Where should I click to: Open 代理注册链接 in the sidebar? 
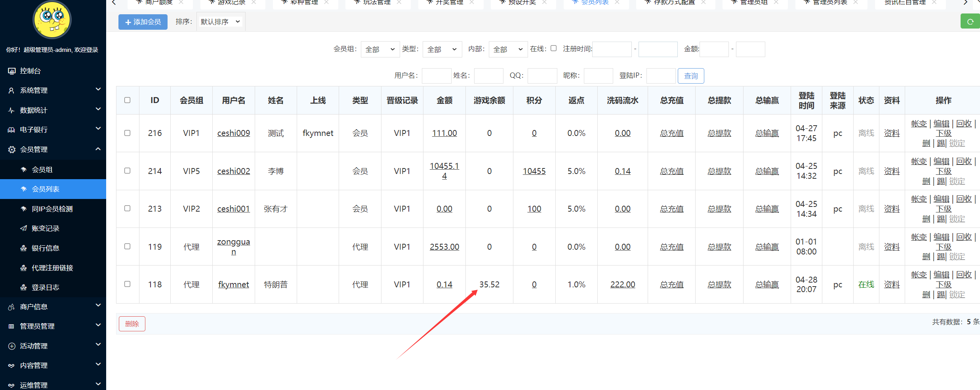tap(52, 268)
